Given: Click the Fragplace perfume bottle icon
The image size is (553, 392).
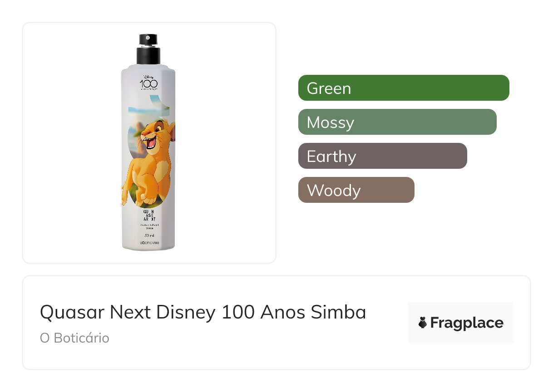Looking at the screenshot, I should [x=422, y=323].
